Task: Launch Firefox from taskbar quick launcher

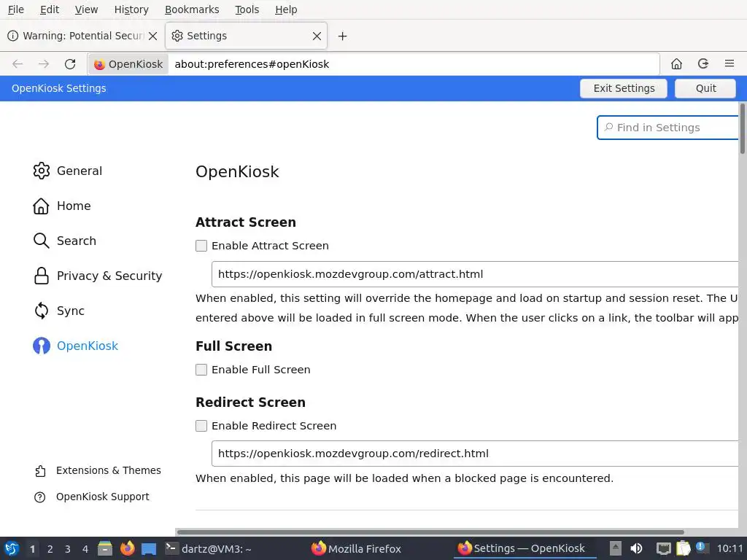Action: coord(127,548)
